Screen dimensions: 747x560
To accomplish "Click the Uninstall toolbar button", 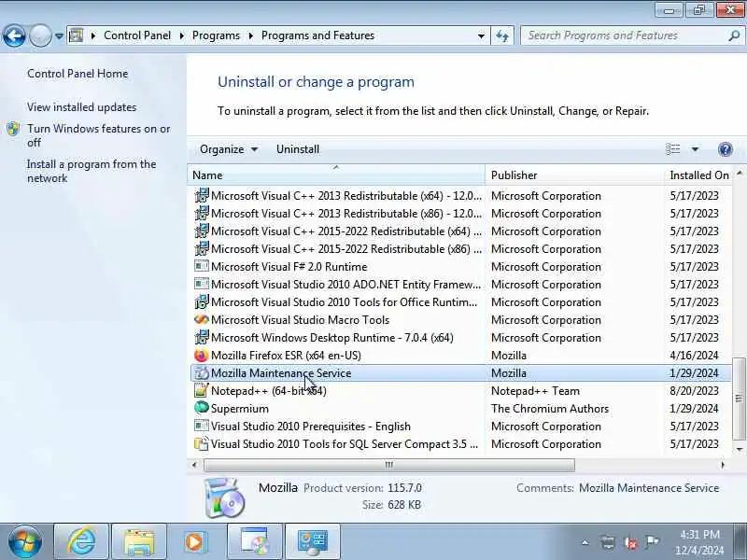I will [298, 149].
